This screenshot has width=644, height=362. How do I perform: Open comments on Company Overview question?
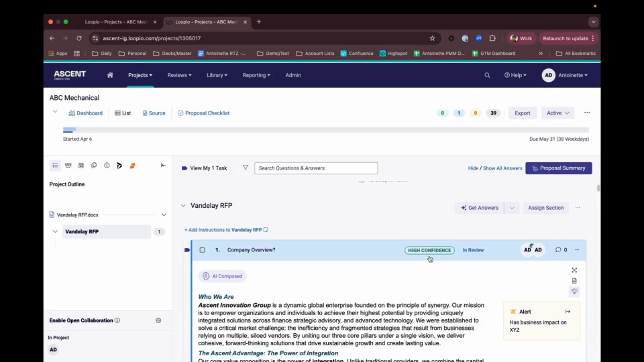pos(561,249)
